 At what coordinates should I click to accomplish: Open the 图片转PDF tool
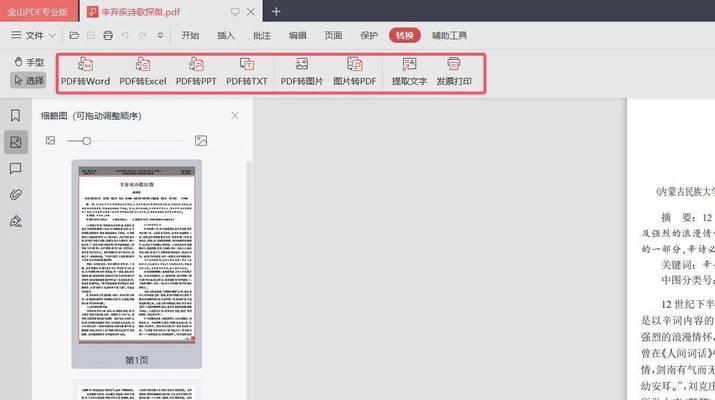[x=354, y=72]
